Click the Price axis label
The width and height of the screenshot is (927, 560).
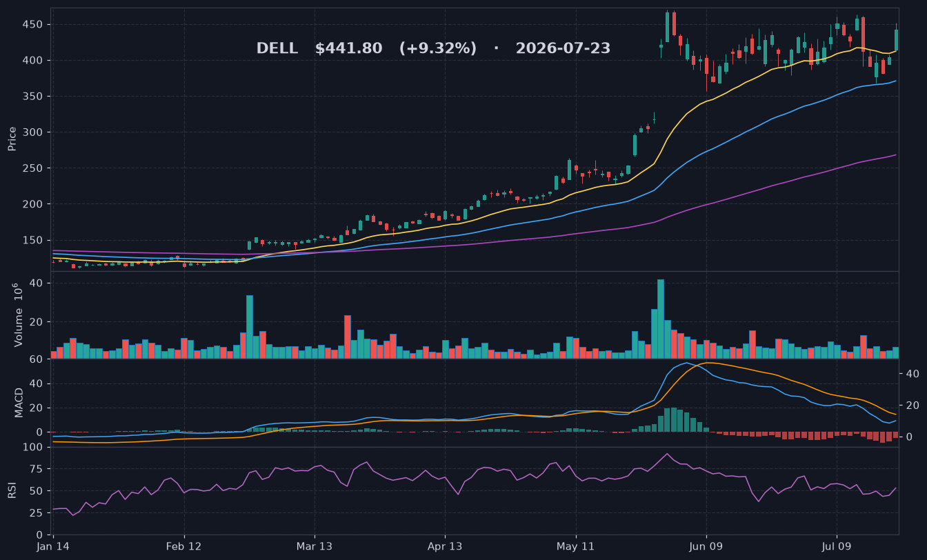pos(12,139)
